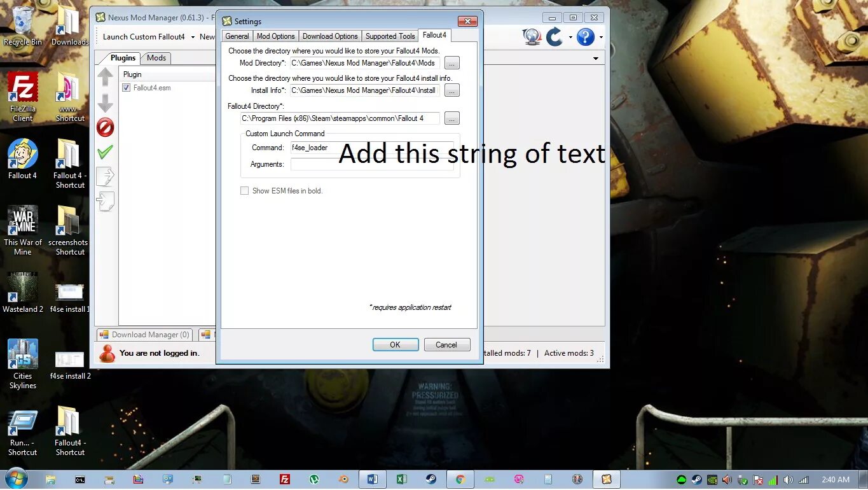
Task: Click the 'Active mods: 3' status text
Action: [x=569, y=353]
